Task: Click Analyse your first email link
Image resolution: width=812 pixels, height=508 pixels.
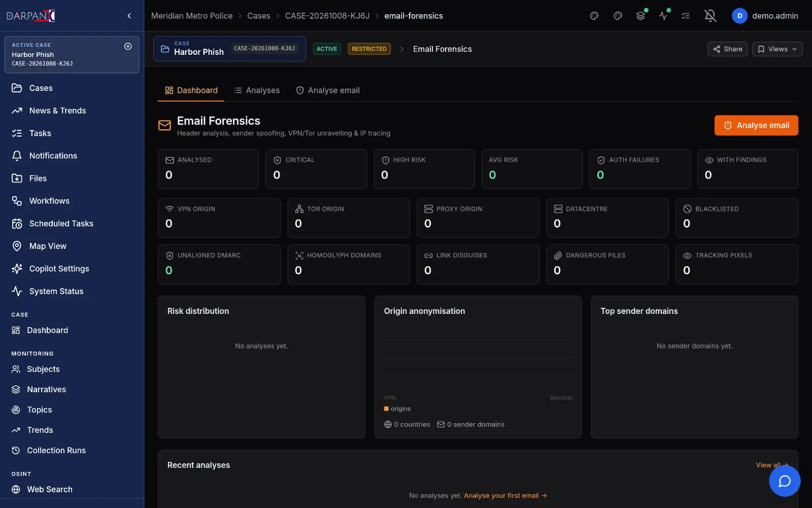Action: pos(505,496)
